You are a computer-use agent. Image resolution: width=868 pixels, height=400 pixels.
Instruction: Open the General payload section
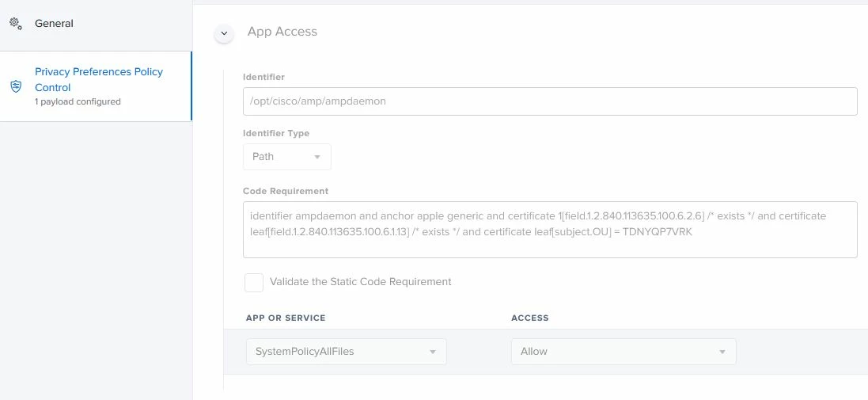point(96,24)
